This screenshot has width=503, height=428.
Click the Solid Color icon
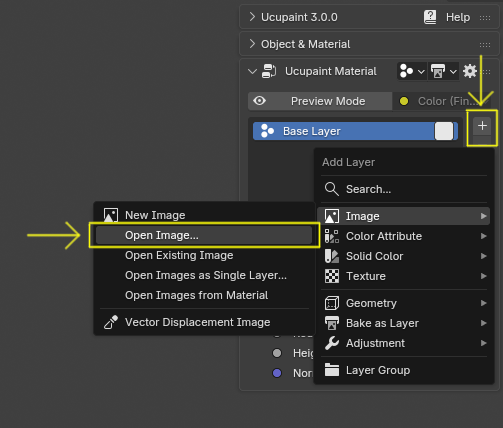pos(332,256)
